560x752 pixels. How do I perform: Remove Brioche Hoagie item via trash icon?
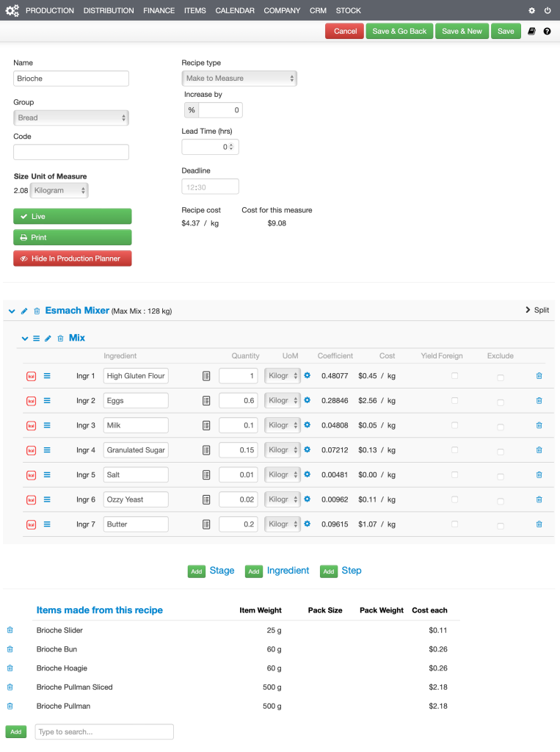[x=10, y=668]
